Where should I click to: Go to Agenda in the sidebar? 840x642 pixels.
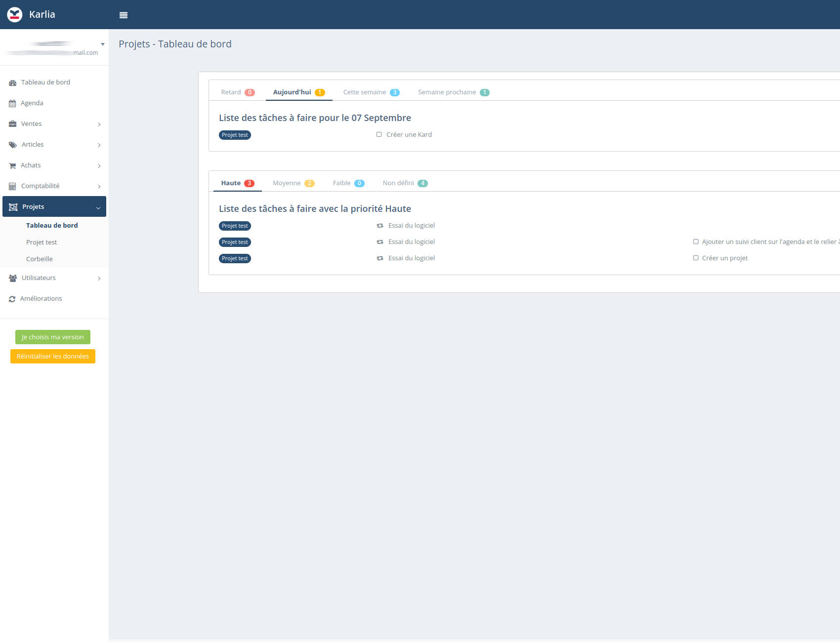tap(32, 103)
